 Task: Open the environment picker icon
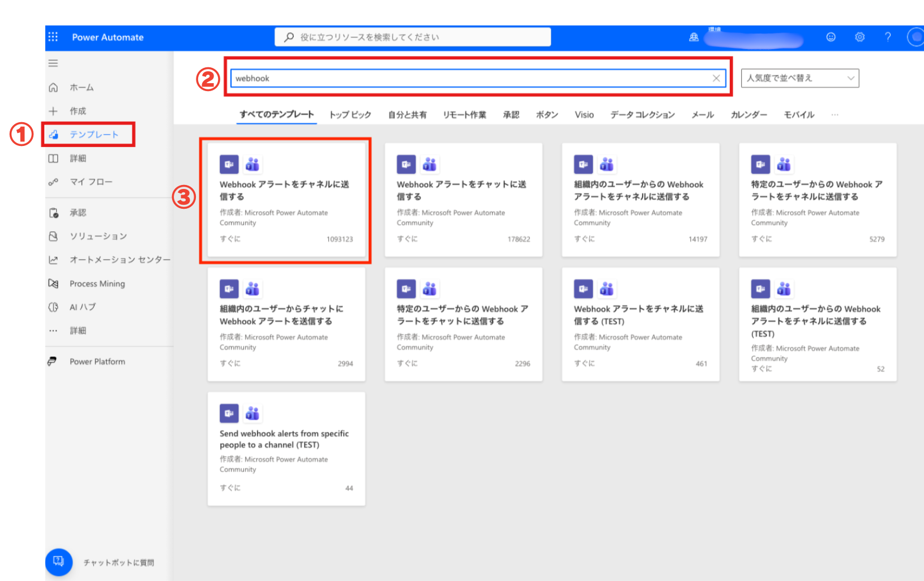694,37
